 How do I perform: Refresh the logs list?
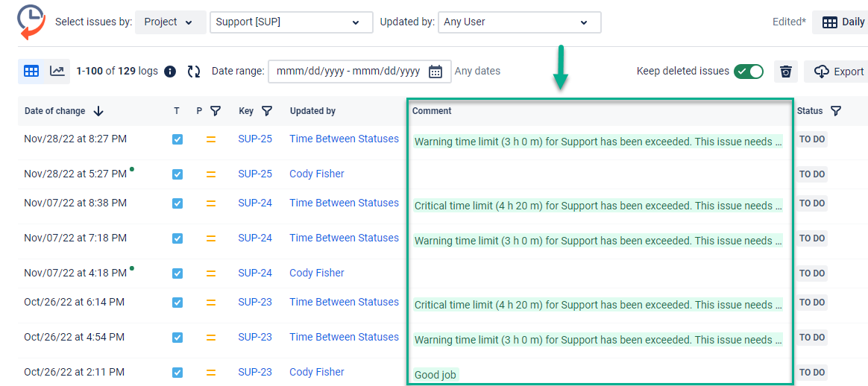[194, 72]
